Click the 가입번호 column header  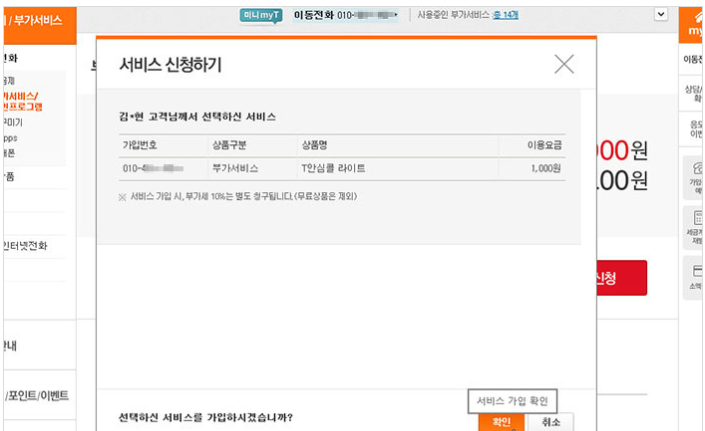[140, 145]
